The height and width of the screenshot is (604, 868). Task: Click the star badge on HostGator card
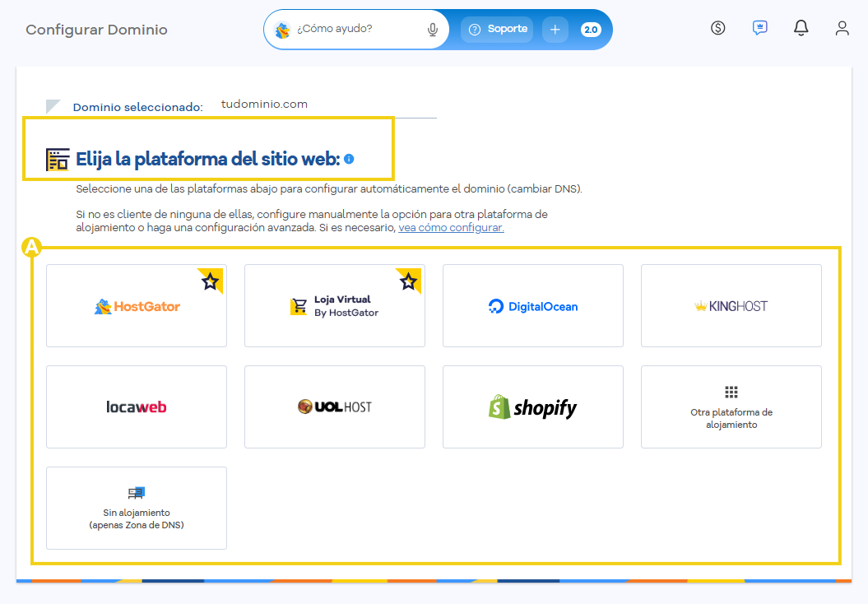pyautogui.click(x=211, y=281)
